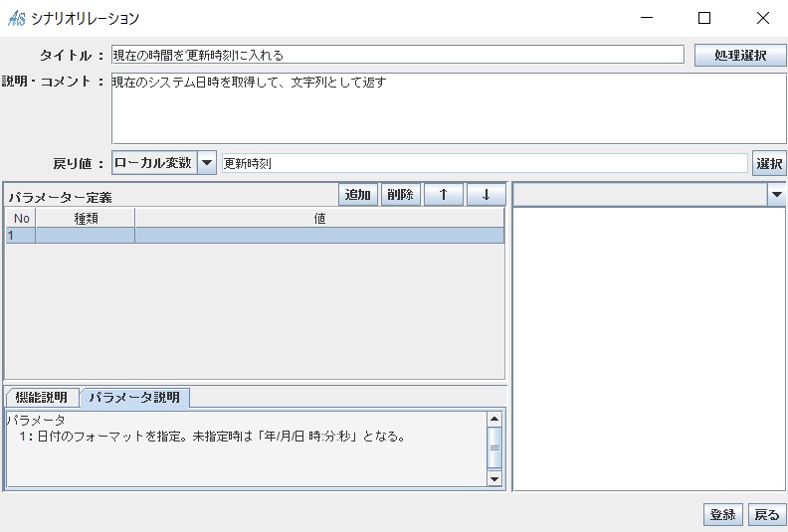Click the move-up arrow button
Screen dimensions: 788x532
click(x=443, y=195)
